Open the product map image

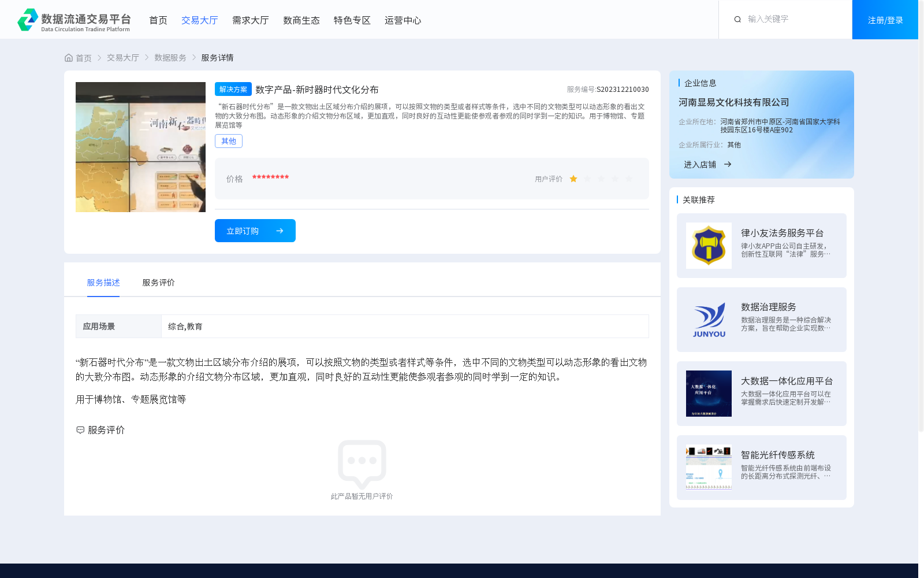coord(140,147)
